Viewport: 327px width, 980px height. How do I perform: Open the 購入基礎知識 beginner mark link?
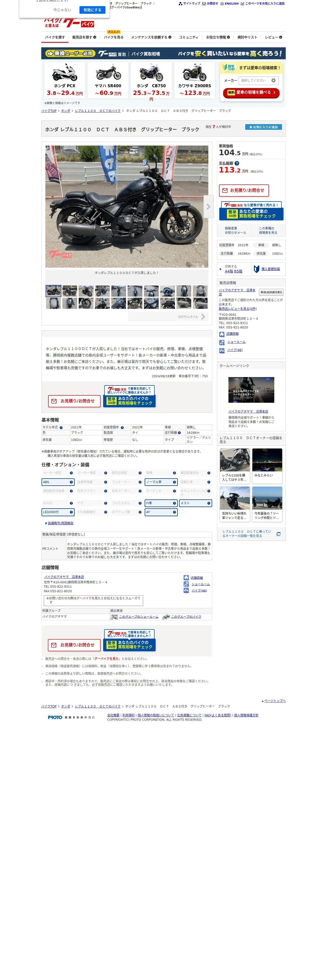pyautogui.click(x=267, y=269)
